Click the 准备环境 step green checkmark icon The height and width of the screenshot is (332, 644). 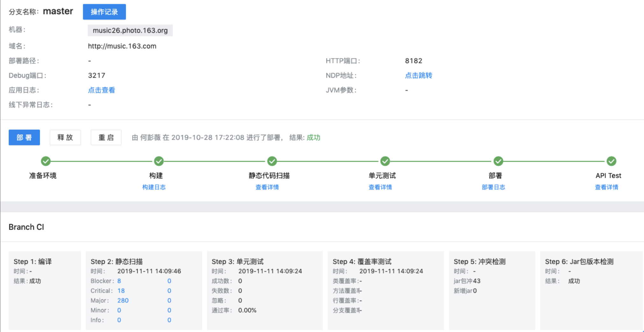pos(46,161)
